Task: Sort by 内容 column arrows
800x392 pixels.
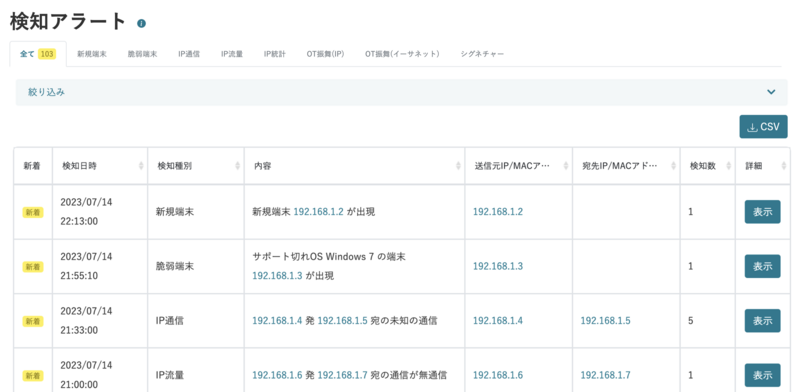Action: [458, 166]
